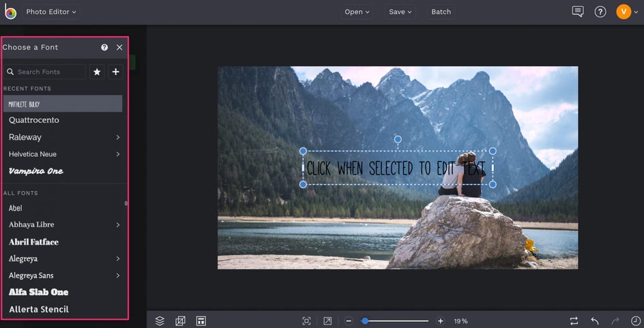Click the fit to screen icon

307,320
